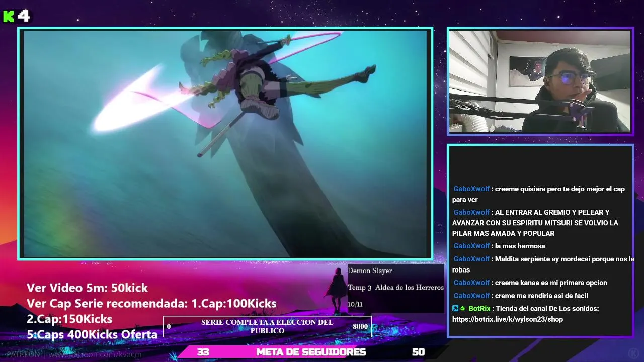Click the 'creme me rendiria asi de facil' message
This screenshot has height=362, width=644.
coord(541,296)
